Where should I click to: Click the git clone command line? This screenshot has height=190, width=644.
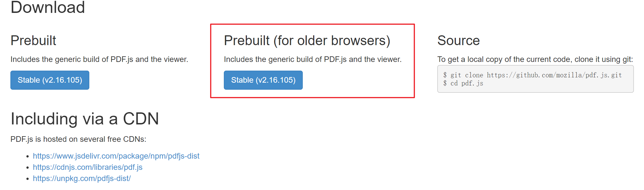coord(532,75)
